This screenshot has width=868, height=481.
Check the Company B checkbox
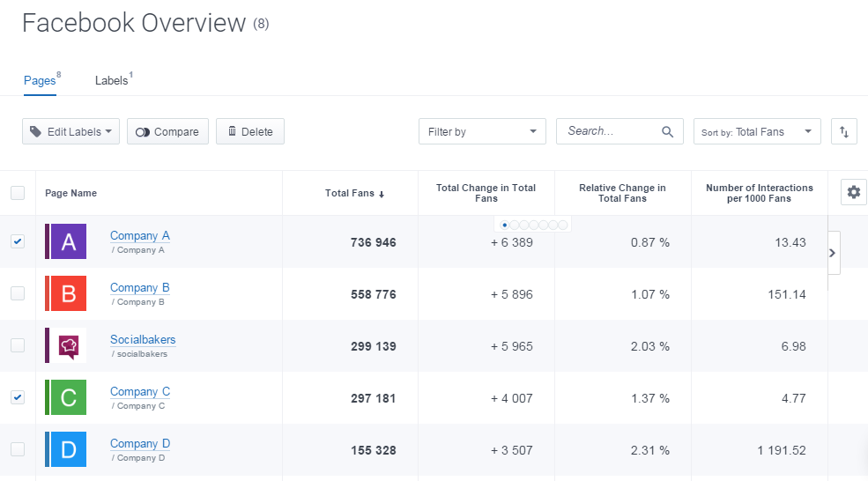[18, 293]
